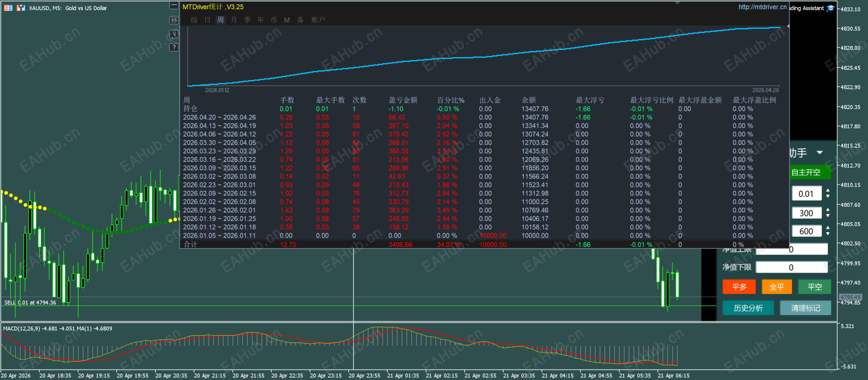Screen dimensions: 868x380
Task: Switch to the 年 yearly tab
Action: click(x=260, y=20)
